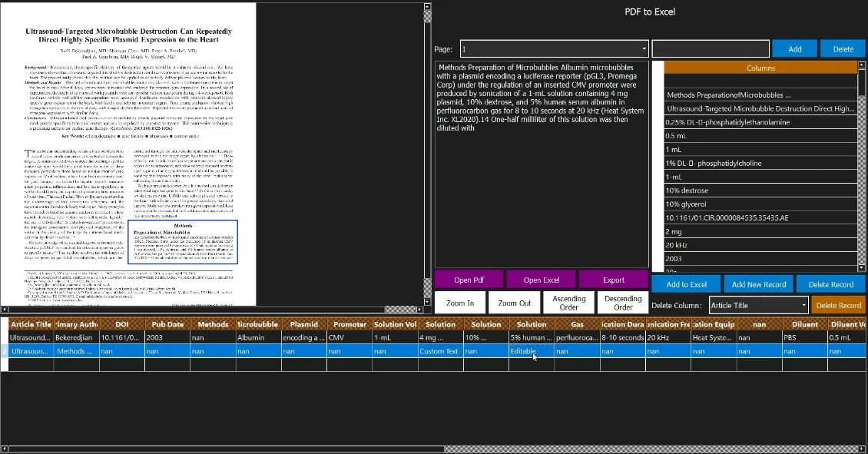868x454 pixels.
Task: Click inside the extracted Methods text area
Action: tap(542, 164)
